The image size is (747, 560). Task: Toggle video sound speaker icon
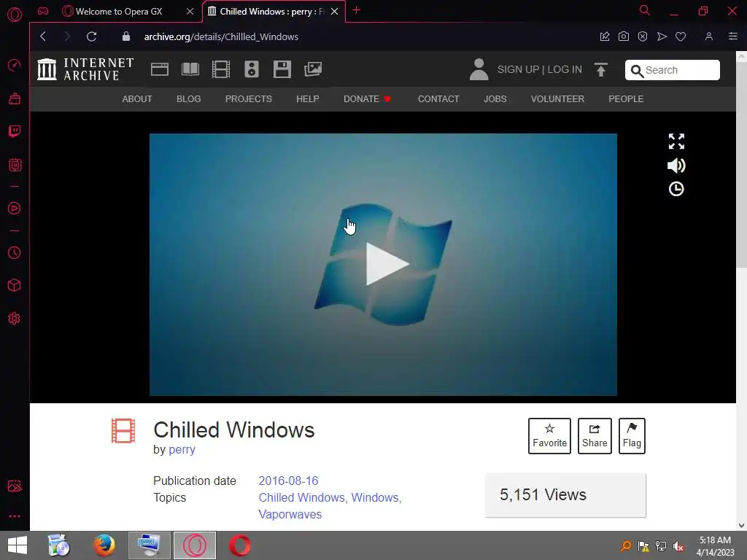click(676, 166)
